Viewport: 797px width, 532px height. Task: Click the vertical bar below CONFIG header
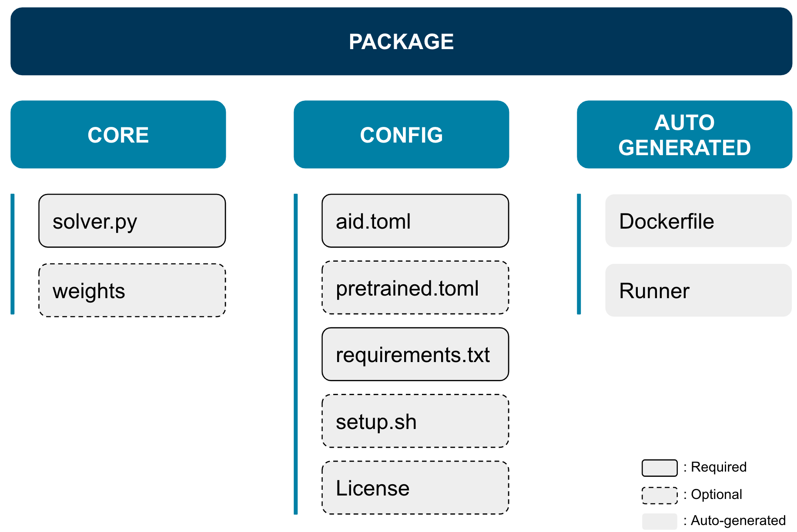tap(296, 354)
